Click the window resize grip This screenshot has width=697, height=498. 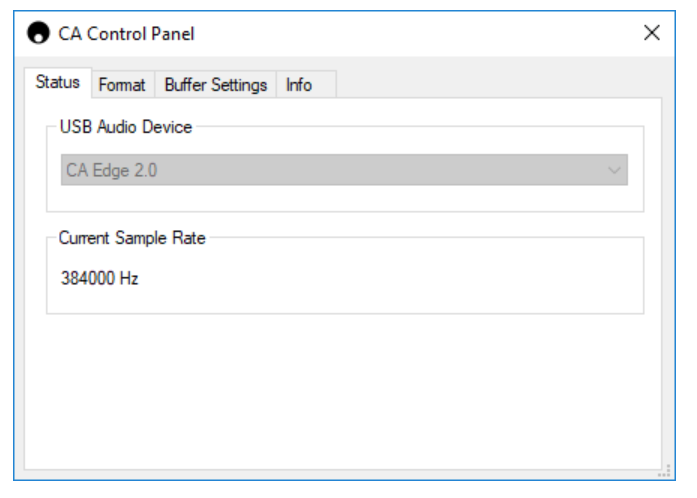(664, 471)
